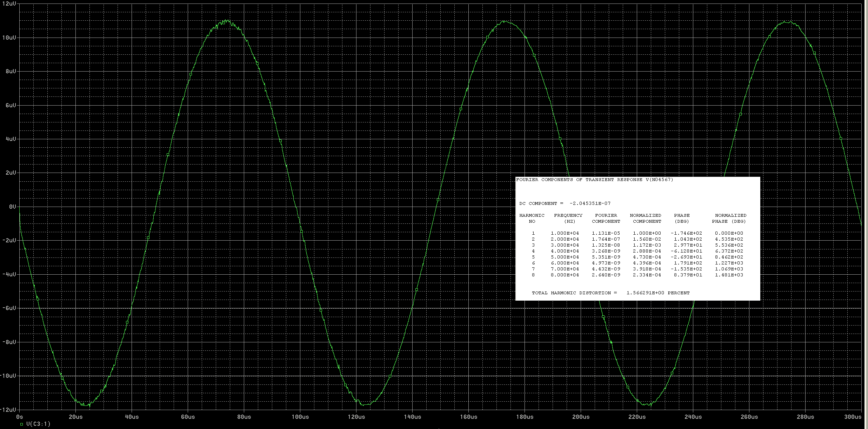
Task: Click the 220us X-axis label
Action: pos(637,417)
